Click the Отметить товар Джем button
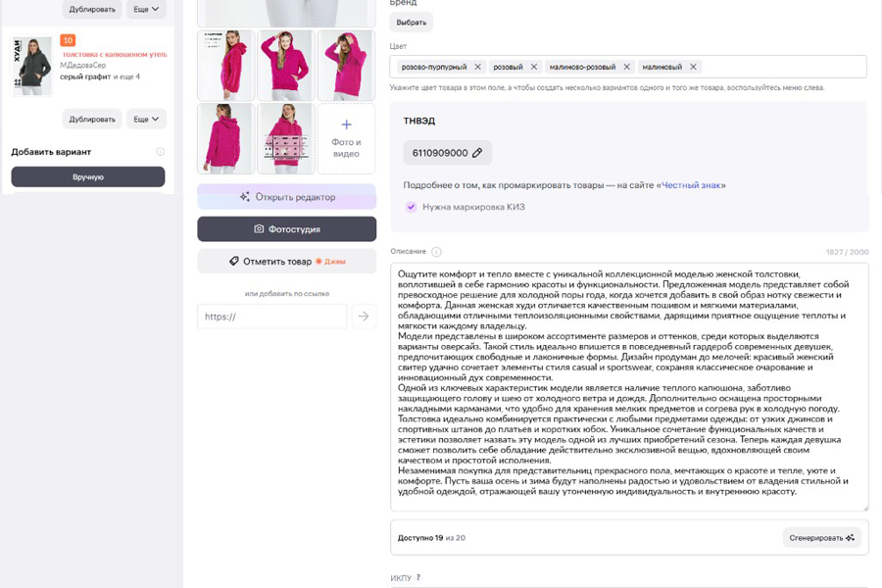The image size is (882, 588). tap(287, 261)
